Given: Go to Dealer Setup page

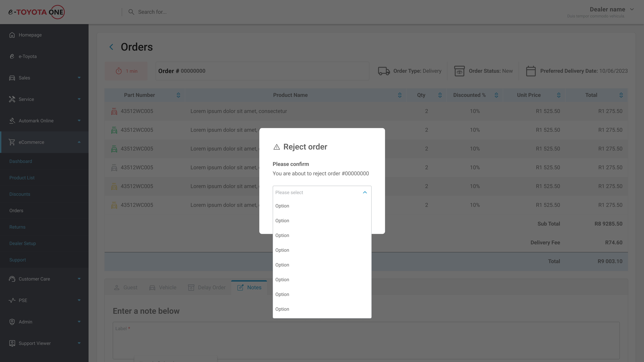Looking at the screenshot, I should (22, 243).
